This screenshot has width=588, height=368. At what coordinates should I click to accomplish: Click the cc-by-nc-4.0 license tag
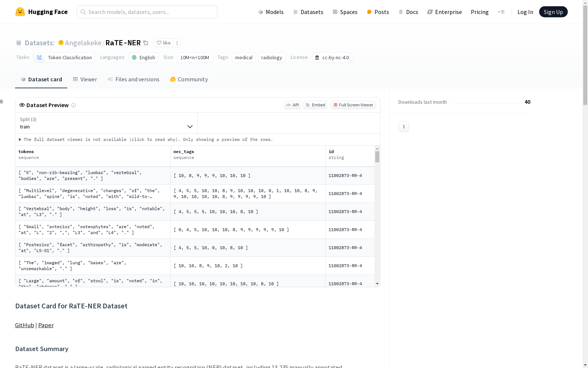coord(332,57)
